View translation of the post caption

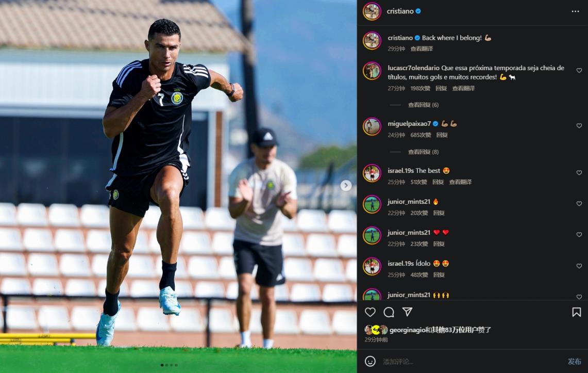point(422,49)
